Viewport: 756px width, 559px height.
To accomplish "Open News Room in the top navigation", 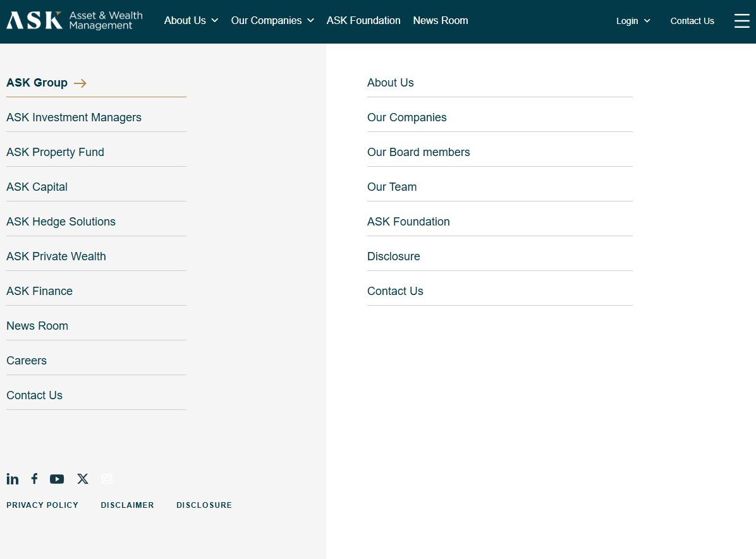I will click(x=441, y=20).
